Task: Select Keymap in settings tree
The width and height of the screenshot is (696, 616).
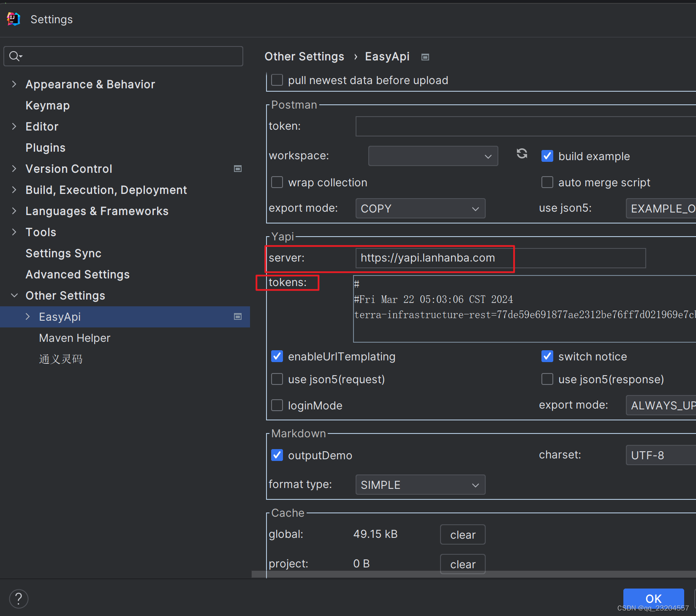Action: [x=47, y=105]
